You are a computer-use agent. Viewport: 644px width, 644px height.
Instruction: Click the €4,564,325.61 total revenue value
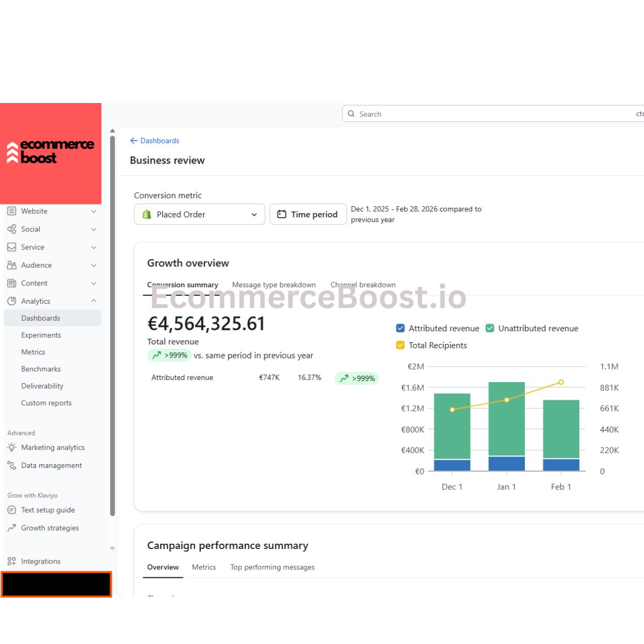pyautogui.click(x=206, y=324)
